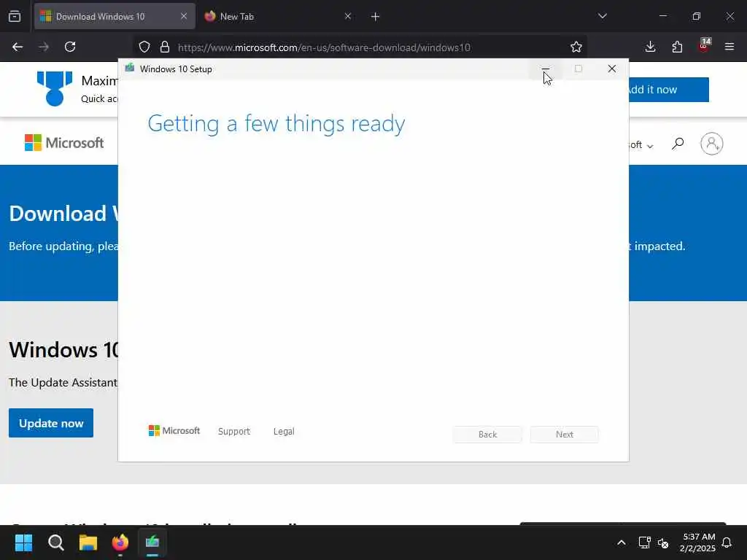Bookmark this page with the star icon
This screenshot has height=560, width=747.
pyautogui.click(x=576, y=47)
